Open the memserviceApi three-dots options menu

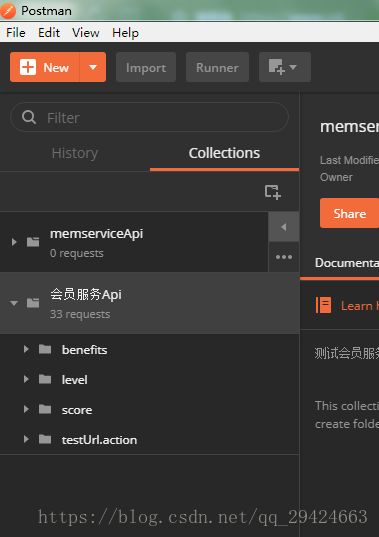click(284, 257)
